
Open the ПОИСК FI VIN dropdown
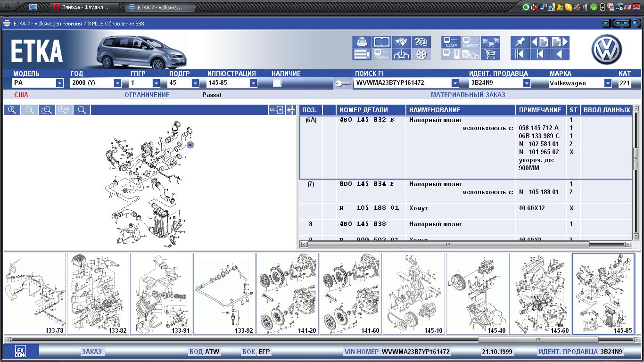pos(455,83)
